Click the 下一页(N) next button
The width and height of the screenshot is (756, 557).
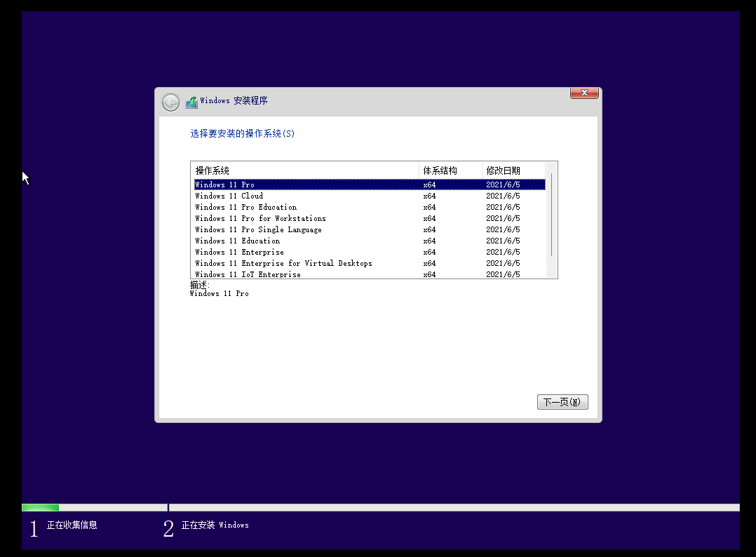pos(562,402)
